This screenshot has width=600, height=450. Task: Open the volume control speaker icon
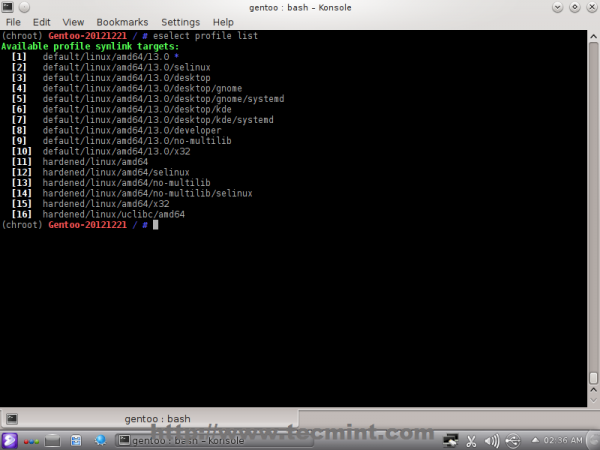492,441
